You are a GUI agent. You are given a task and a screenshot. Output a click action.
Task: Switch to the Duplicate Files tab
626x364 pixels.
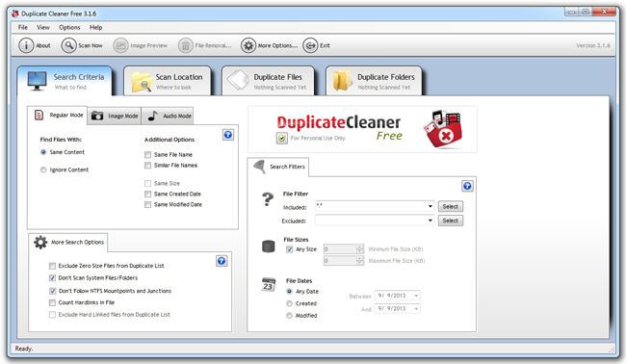(x=268, y=81)
